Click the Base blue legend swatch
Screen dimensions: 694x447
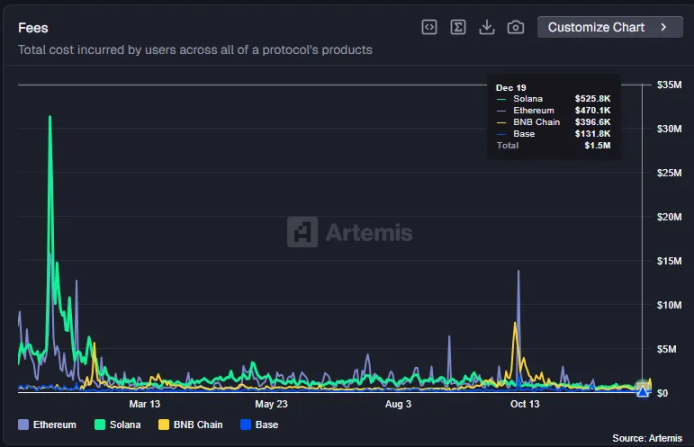pos(245,425)
